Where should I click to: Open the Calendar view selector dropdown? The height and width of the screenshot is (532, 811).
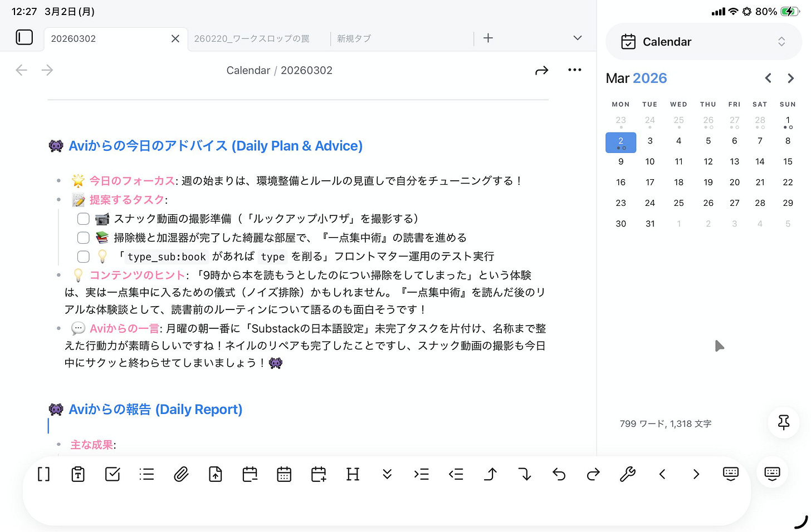point(782,41)
